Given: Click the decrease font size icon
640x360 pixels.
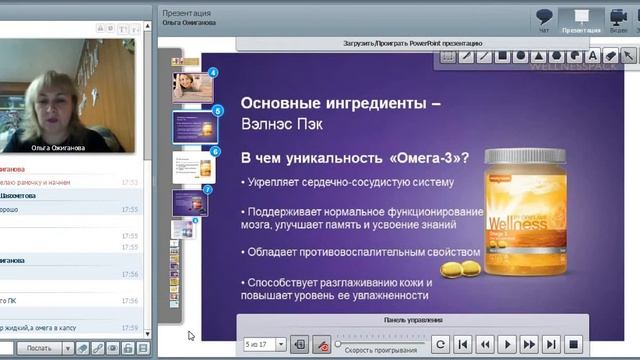Looking at the screenshot, I should click(x=135, y=29).
